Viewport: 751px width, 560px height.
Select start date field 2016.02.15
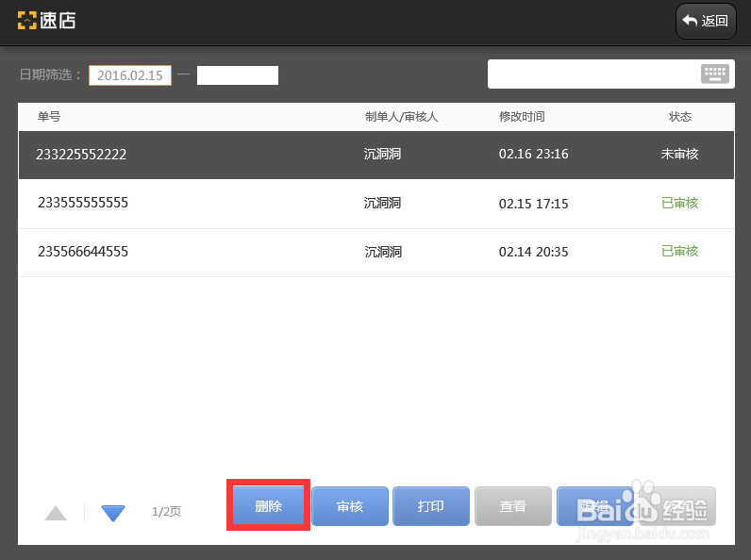(x=130, y=75)
